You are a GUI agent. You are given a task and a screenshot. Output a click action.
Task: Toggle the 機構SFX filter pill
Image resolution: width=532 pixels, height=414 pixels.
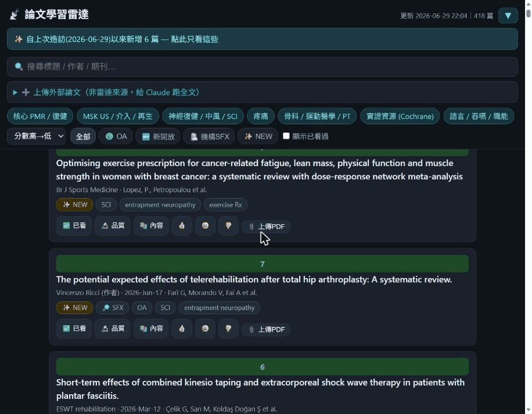coord(209,136)
